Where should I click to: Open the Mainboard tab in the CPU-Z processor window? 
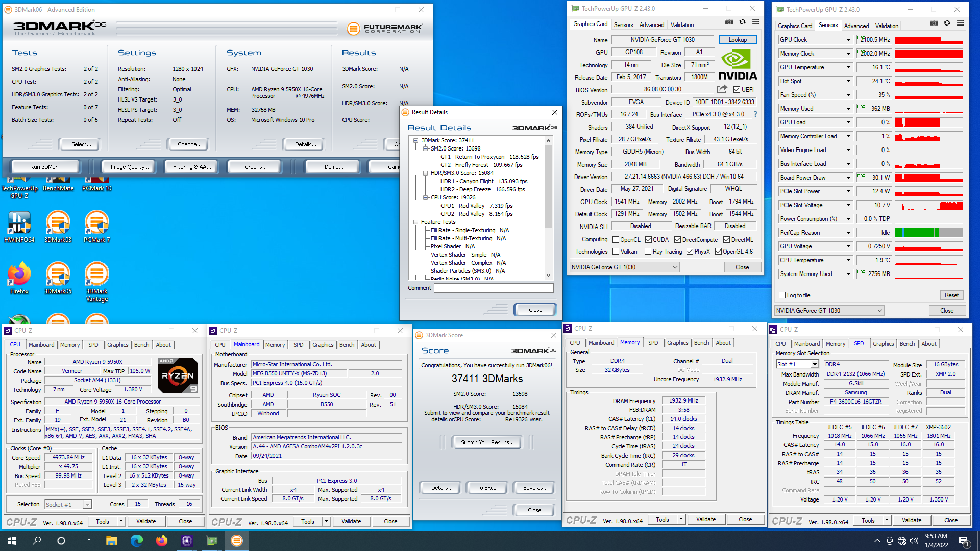41,345
